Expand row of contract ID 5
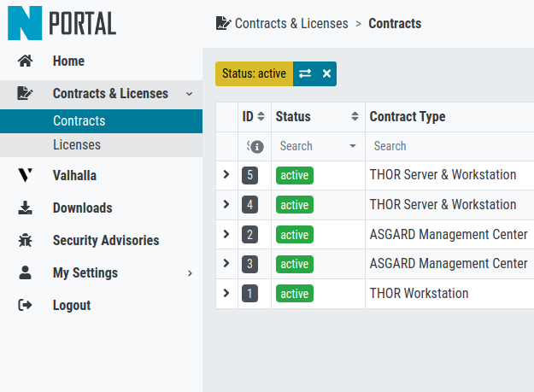 pyautogui.click(x=226, y=175)
